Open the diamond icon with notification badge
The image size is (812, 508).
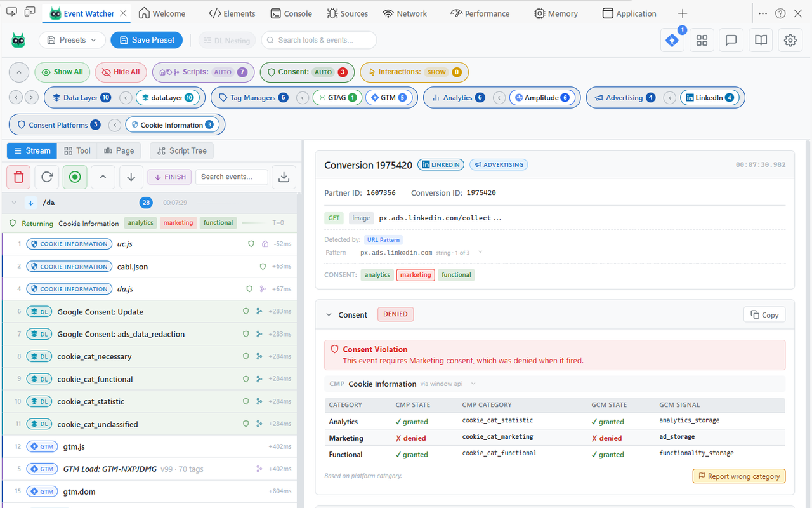click(672, 40)
